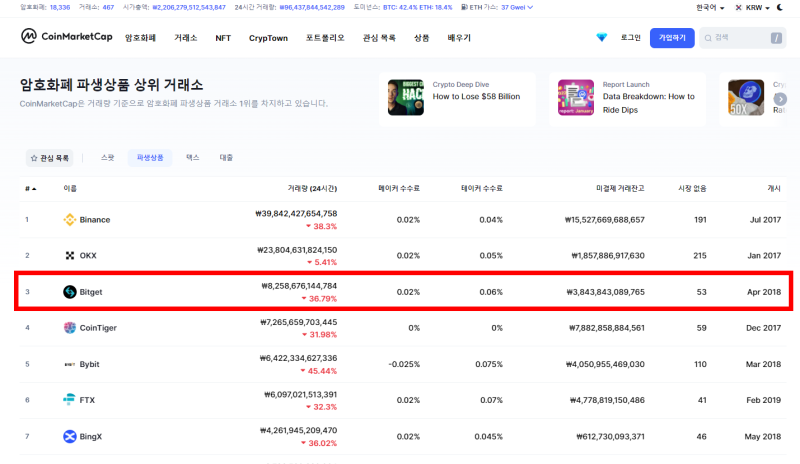Image resolution: width=800 pixels, height=464 pixels.
Task: Switch to the 대출 tab
Action: [226, 158]
